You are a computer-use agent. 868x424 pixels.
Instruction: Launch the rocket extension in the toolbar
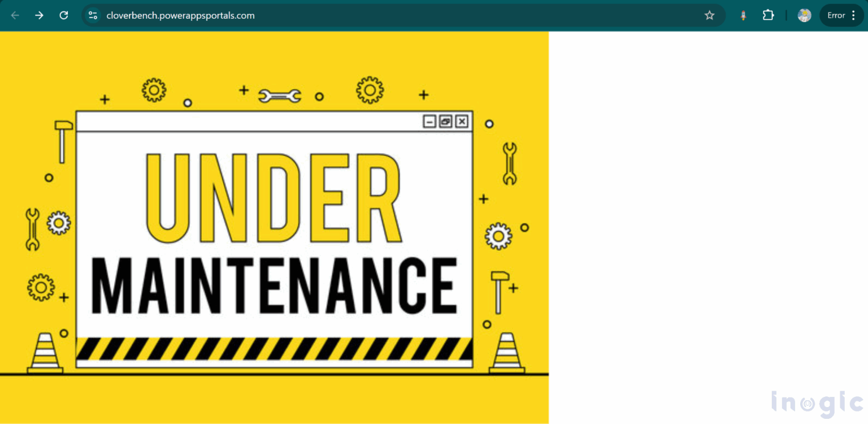click(x=743, y=15)
